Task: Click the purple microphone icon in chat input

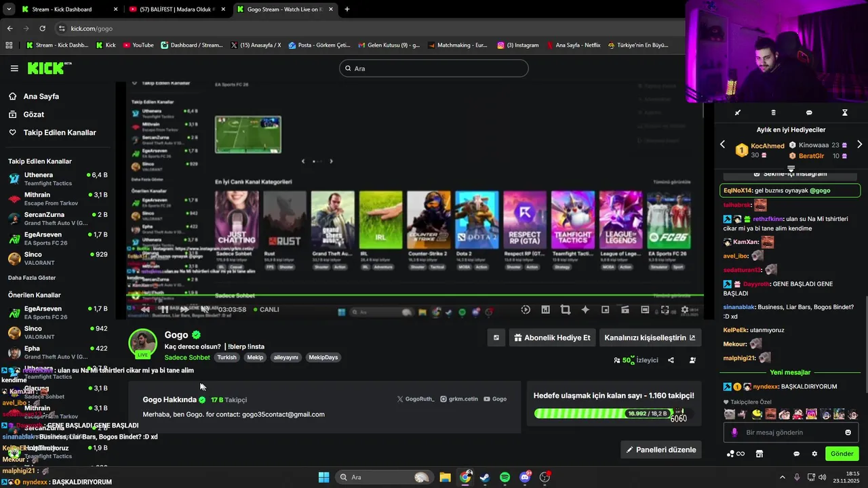Action: pos(734,432)
